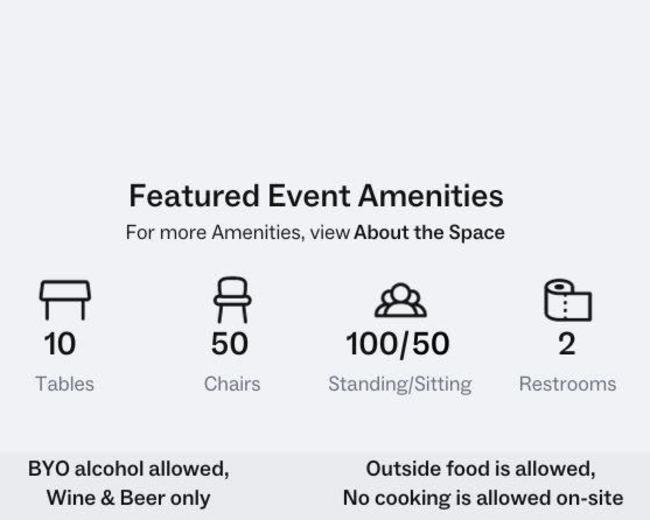Click the word Amenities in the main heading
This screenshot has width=650, height=520.
[431, 196]
